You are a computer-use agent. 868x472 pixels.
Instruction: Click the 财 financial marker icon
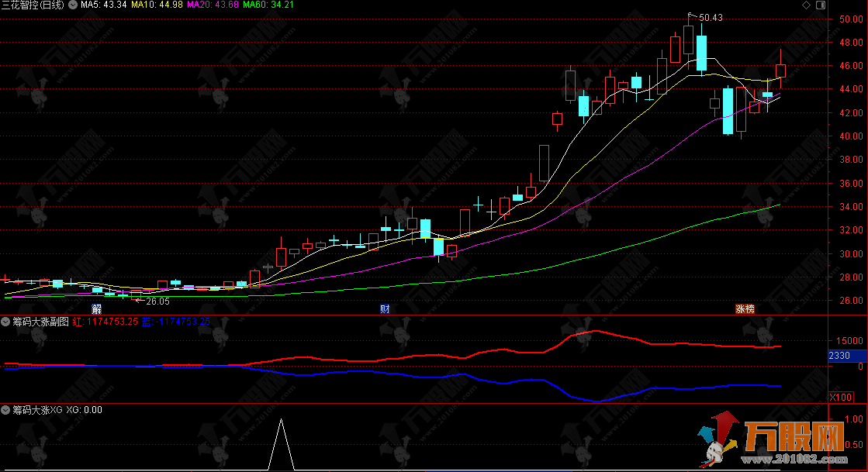click(384, 308)
